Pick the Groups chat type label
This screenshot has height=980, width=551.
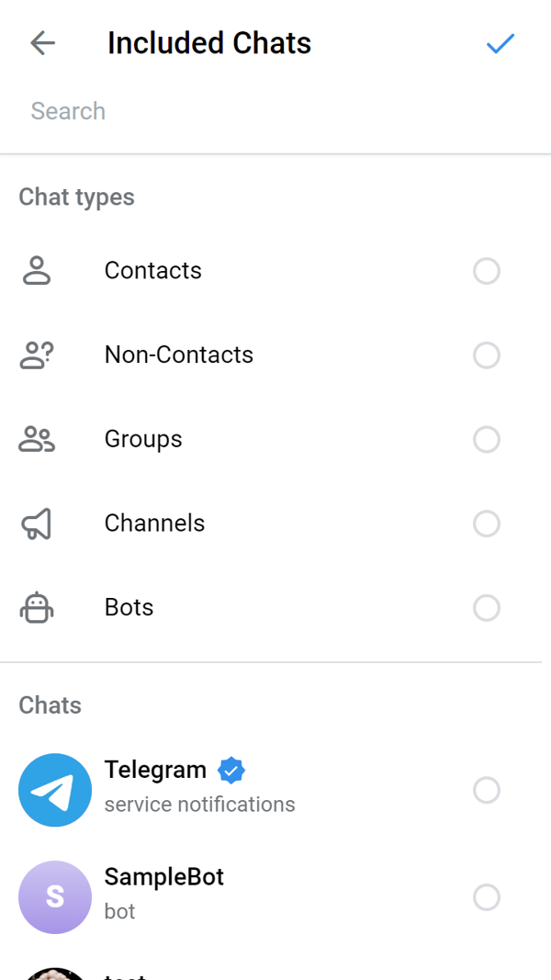(x=143, y=439)
